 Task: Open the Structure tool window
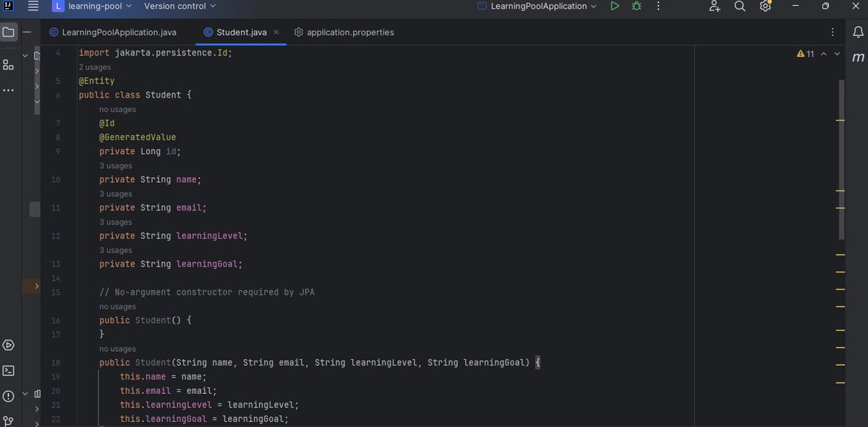pos(8,64)
